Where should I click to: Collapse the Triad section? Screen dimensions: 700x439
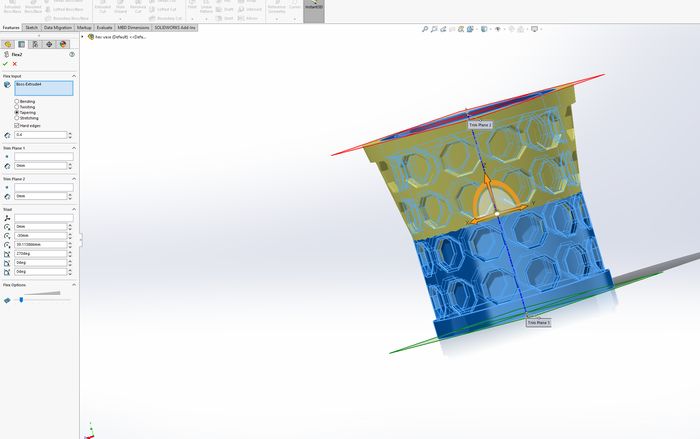74,209
